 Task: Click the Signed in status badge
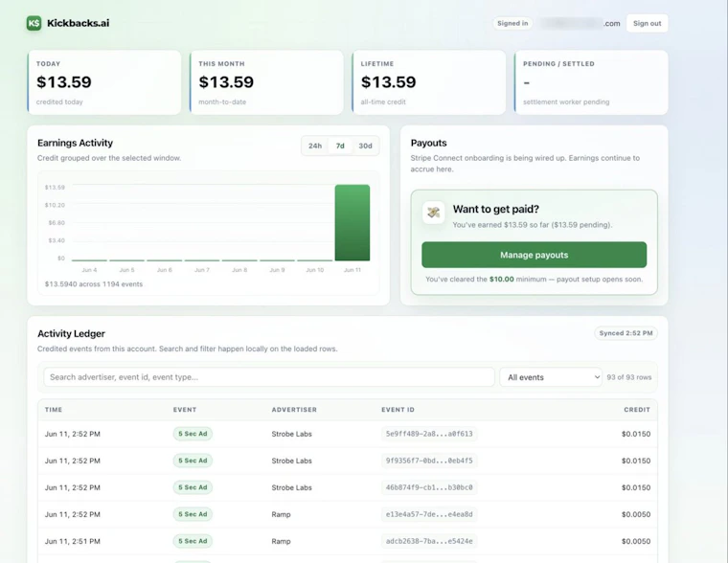click(x=512, y=23)
